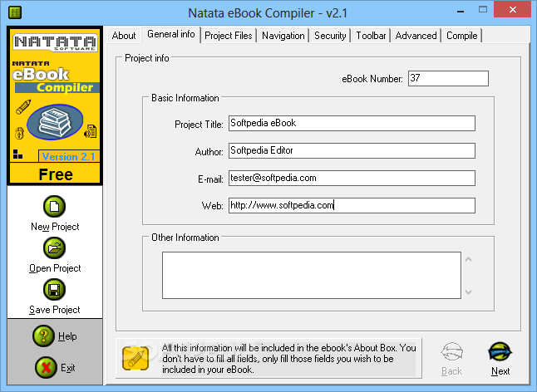Click the Back text label

click(x=451, y=371)
